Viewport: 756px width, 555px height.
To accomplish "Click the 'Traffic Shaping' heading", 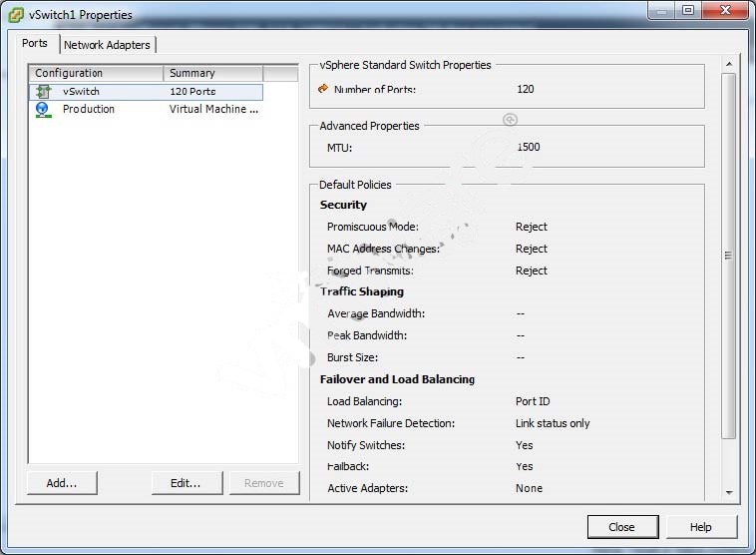I will (x=362, y=291).
